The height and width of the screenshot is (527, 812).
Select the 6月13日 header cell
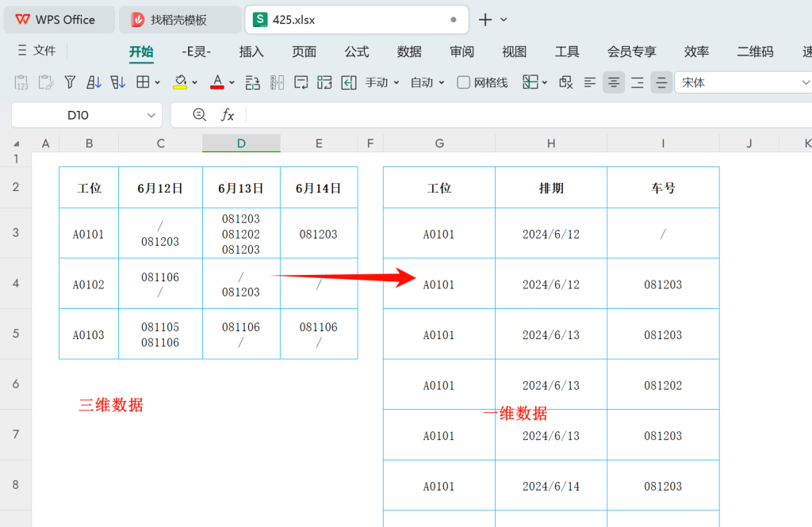click(241, 188)
